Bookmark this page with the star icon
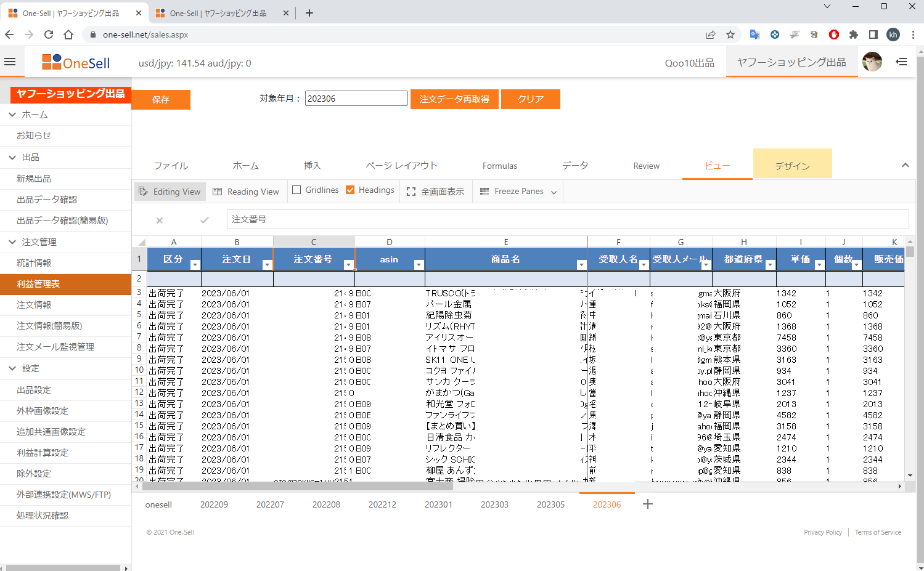The image size is (924, 571). pos(730,34)
